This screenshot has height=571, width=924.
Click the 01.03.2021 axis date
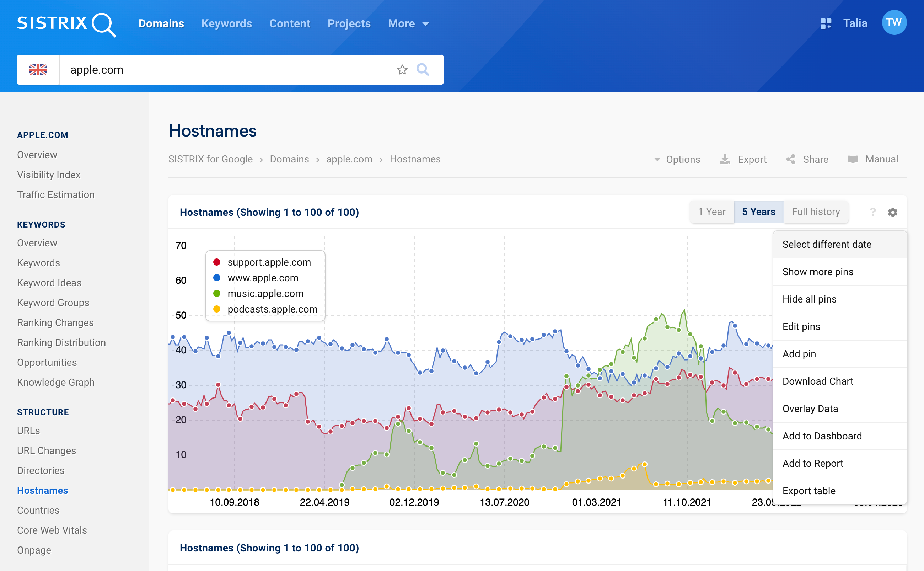coord(596,502)
